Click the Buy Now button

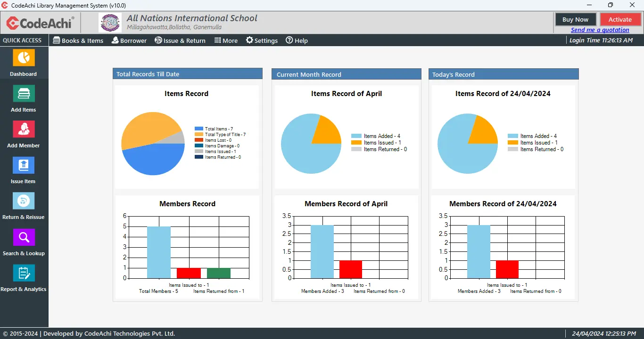click(x=575, y=19)
